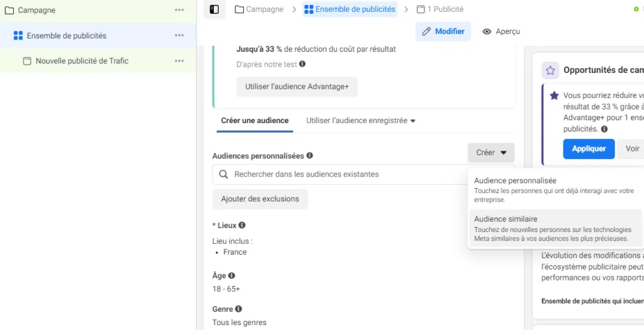644x330 pixels.
Task: Select Ensemble de publicités breadcrumb
Action: coord(350,9)
